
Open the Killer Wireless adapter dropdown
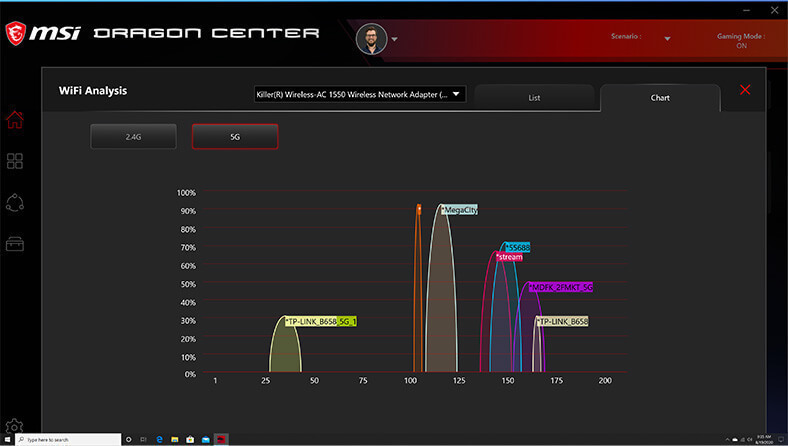tap(360, 94)
